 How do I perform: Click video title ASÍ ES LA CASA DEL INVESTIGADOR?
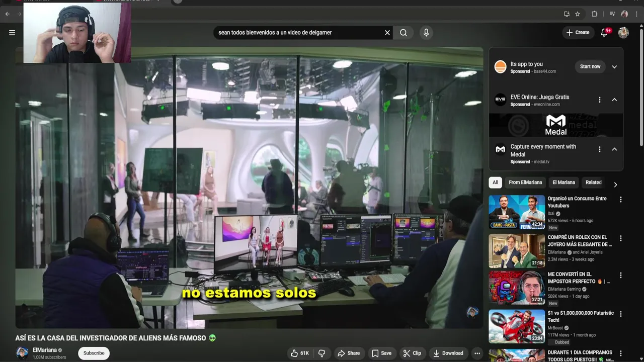(x=111, y=338)
